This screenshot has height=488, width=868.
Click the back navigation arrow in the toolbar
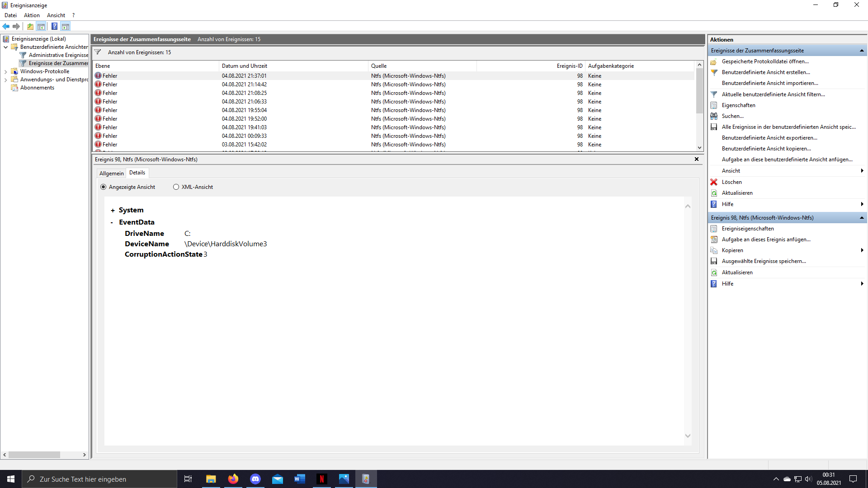[x=6, y=26]
